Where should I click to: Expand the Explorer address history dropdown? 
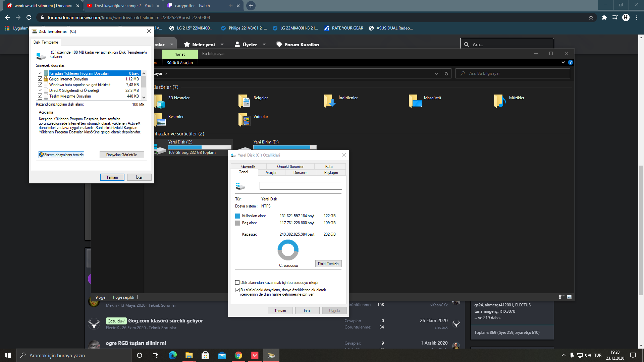click(x=436, y=73)
